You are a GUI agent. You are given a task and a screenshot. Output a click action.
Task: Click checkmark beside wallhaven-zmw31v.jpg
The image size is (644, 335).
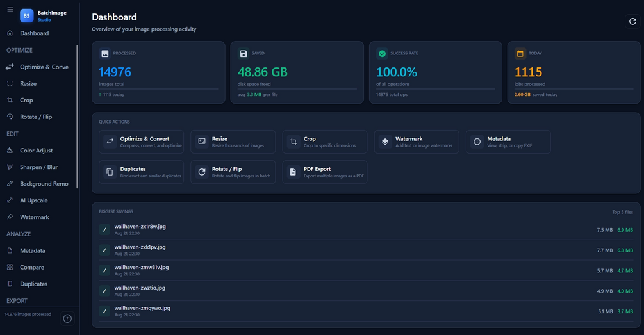[x=104, y=270]
